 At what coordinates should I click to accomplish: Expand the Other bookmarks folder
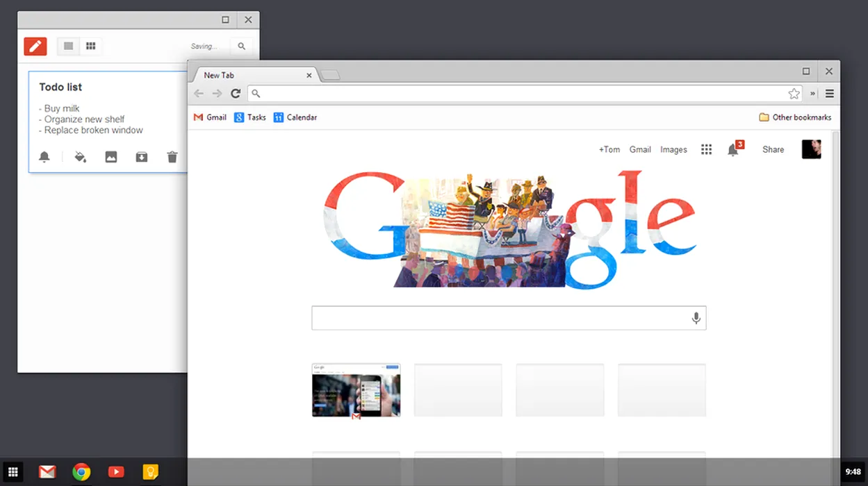pyautogui.click(x=795, y=117)
